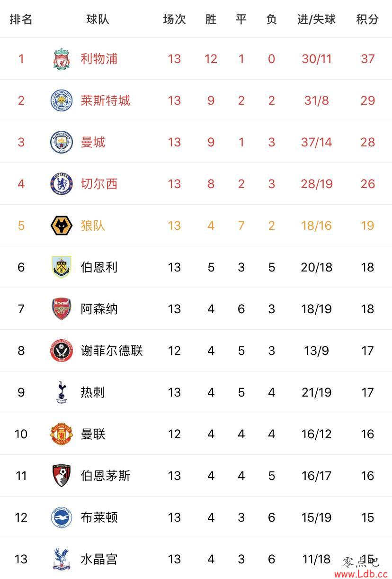This screenshot has height=579, width=392.
Task: Click the Wolves wolf-head logo
Action: [62, 226]
